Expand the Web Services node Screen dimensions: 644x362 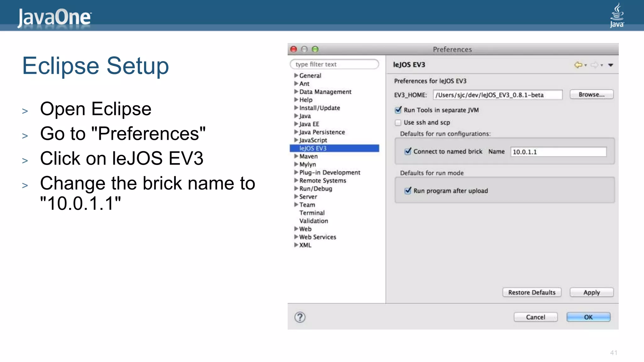(x=296, y=237)
